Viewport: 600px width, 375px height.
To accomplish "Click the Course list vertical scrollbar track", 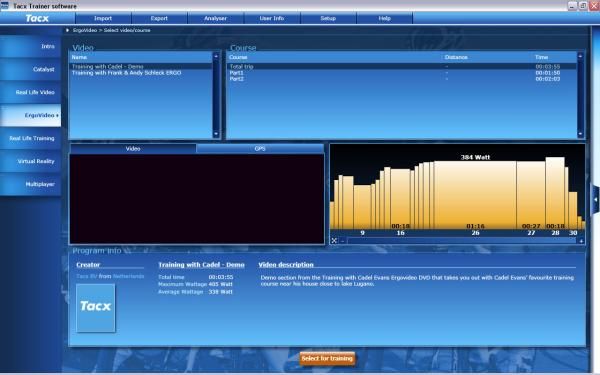I will click(580, 95).
